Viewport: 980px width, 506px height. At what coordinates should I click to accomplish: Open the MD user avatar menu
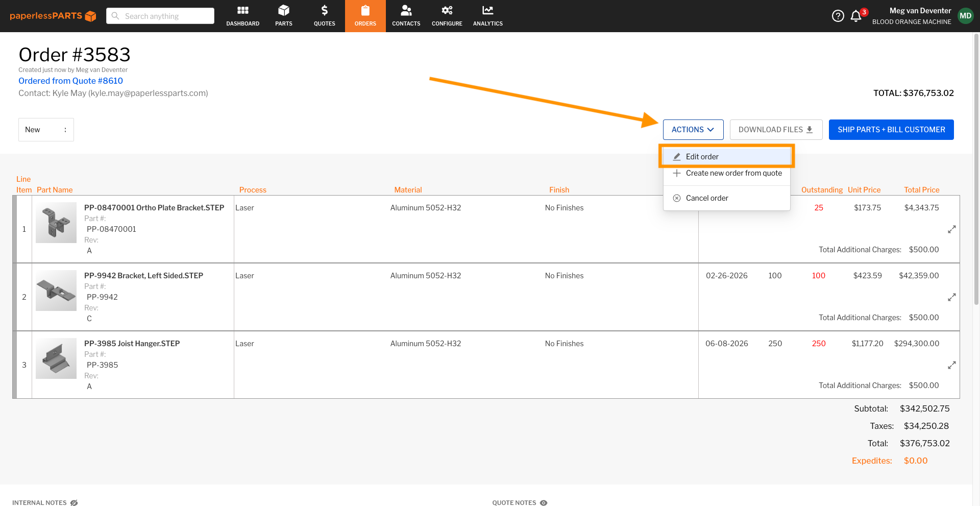pyautogui.click(x=965, y=16)
